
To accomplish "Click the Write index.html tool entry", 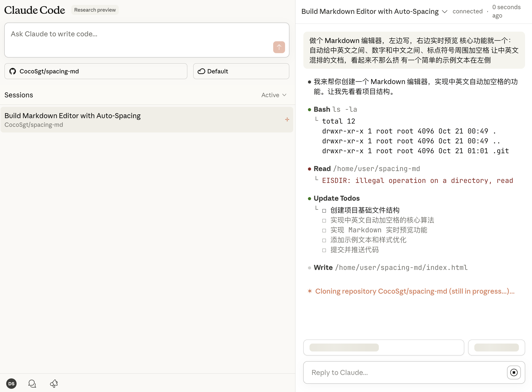I will [x=390, y=267].
